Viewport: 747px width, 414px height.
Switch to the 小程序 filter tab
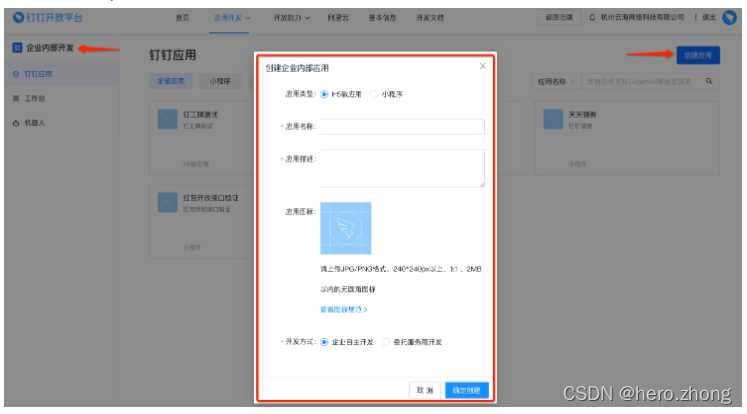(220, 81)
